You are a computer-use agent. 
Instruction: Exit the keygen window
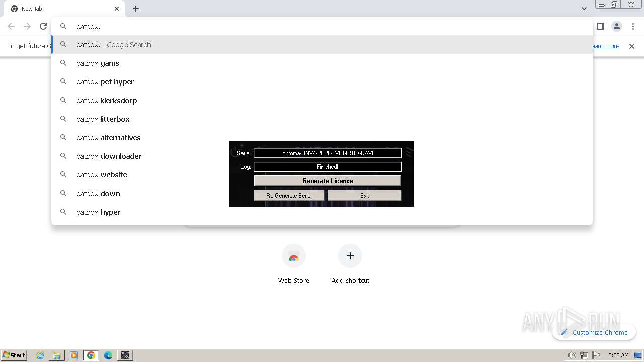click(364, 195)
